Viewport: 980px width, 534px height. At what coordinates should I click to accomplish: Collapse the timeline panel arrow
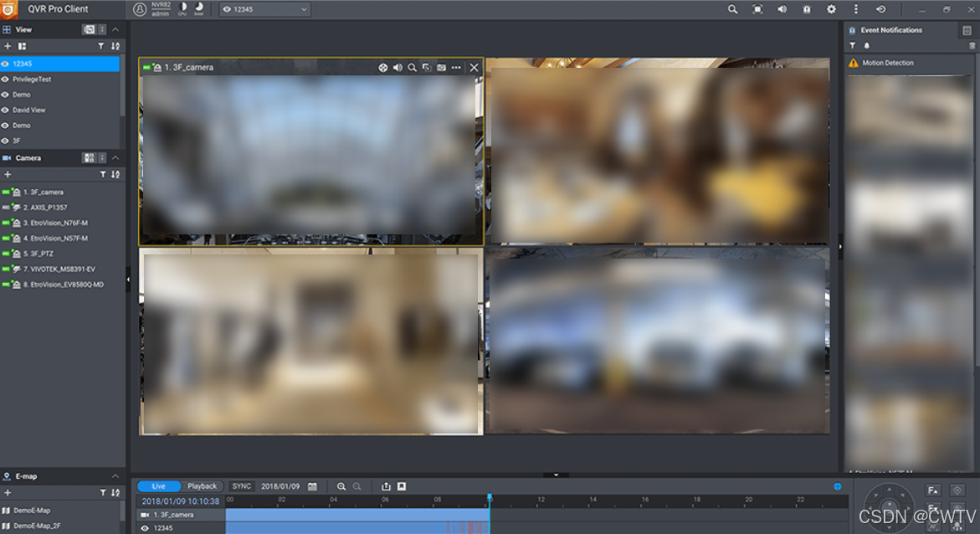pyautogui.click(x=556, y=475)
